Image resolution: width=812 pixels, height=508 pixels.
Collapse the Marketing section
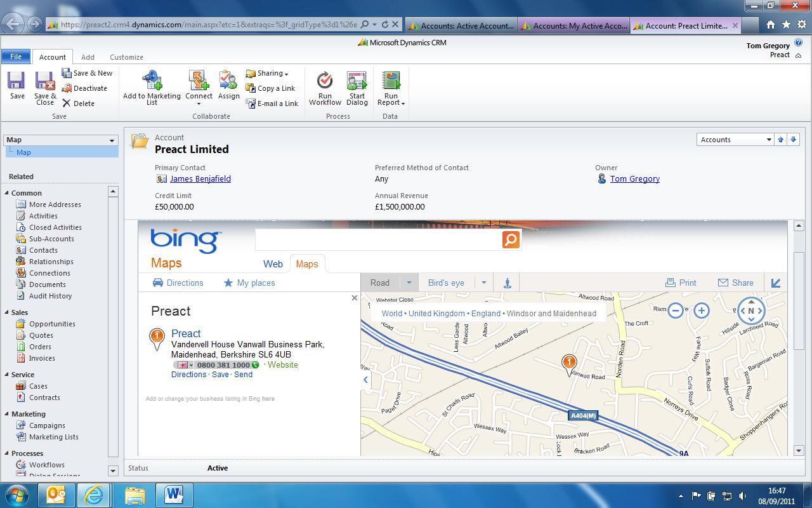click(x=7, y=414)
